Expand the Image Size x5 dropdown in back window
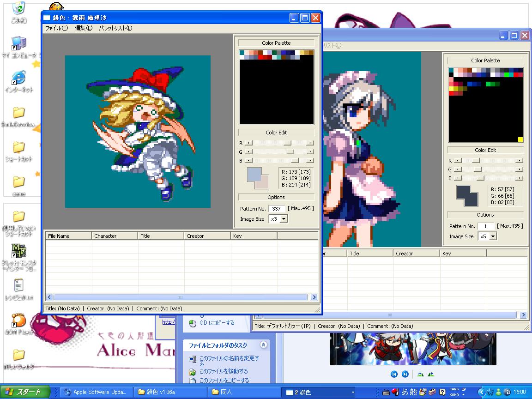Screen dimensions: 532x399 click(493, 236)
